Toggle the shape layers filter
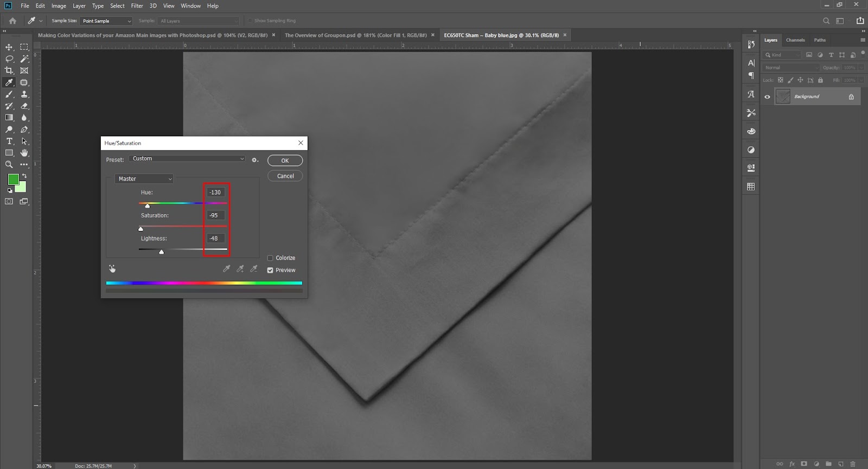 (x=841, y=55)
